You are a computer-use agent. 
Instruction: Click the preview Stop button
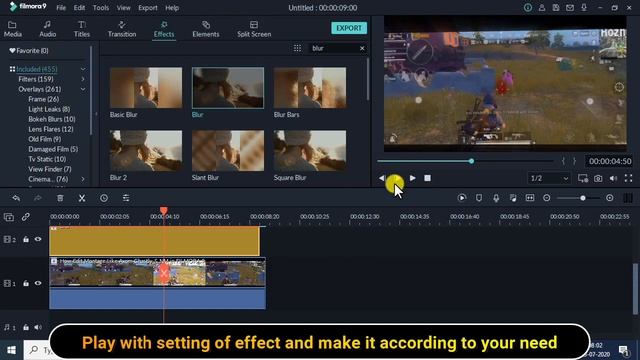[x=427, y=178]
